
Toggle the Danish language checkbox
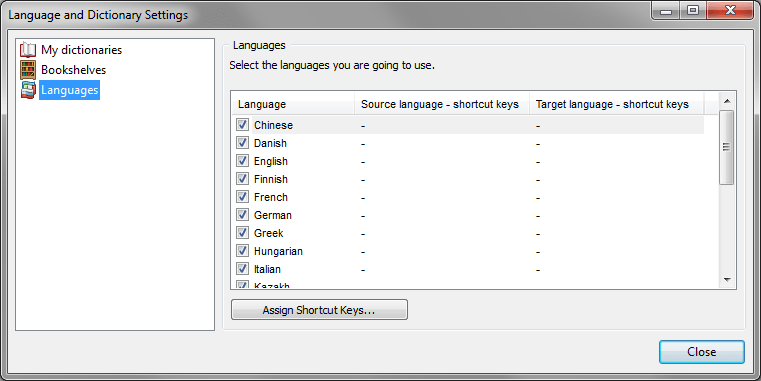(x=243, y=143)
